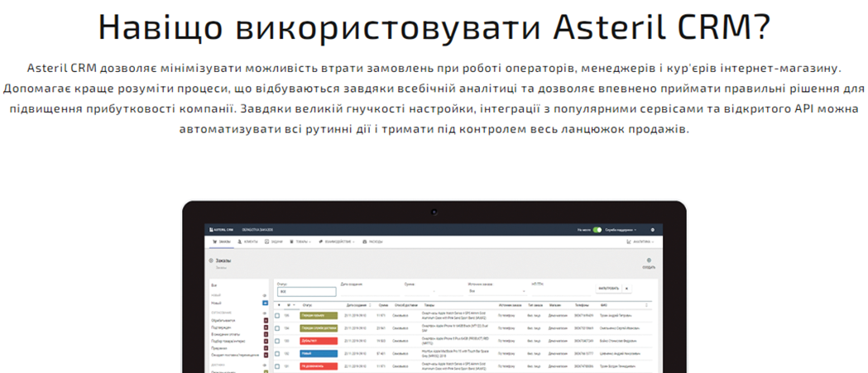The height and width of the screenshot is (373, 868).
Task: Click the plus icon above Создать
Action: 649,260
